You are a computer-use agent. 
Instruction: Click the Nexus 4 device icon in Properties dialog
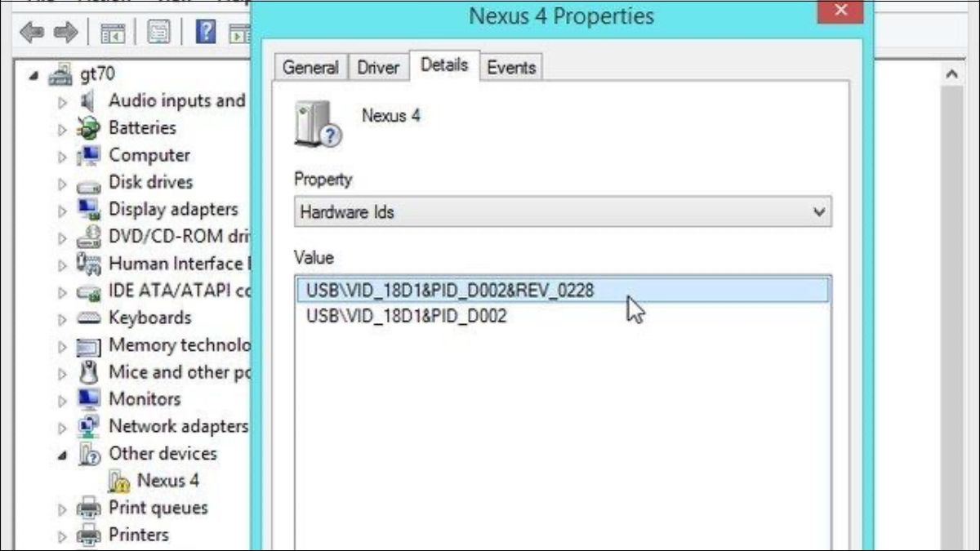coord(317,124)
